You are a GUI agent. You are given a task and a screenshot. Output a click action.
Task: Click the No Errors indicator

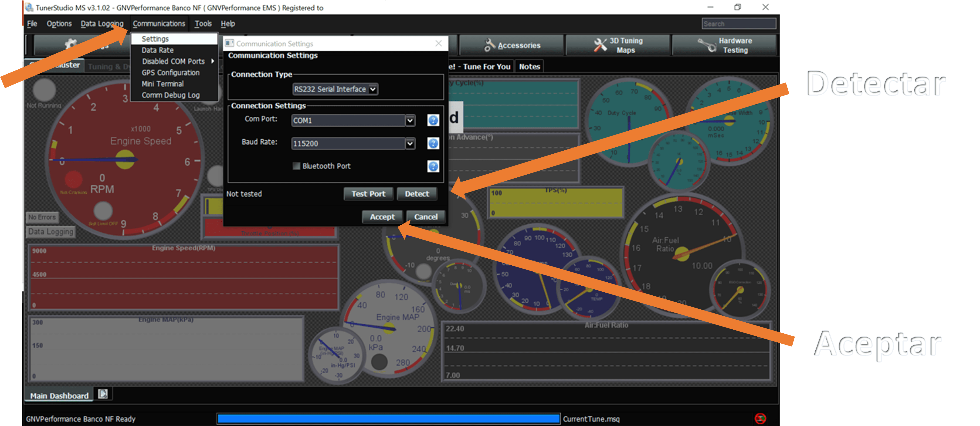pyautogui.click(x=42, y=217)
